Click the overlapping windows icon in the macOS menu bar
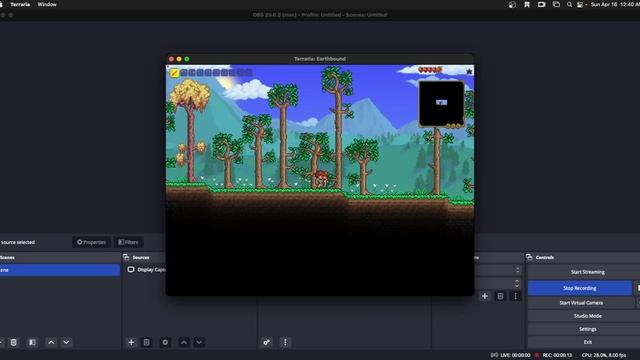Image resolution: width=640 pixels, height=360 pixels. (556, 4)
